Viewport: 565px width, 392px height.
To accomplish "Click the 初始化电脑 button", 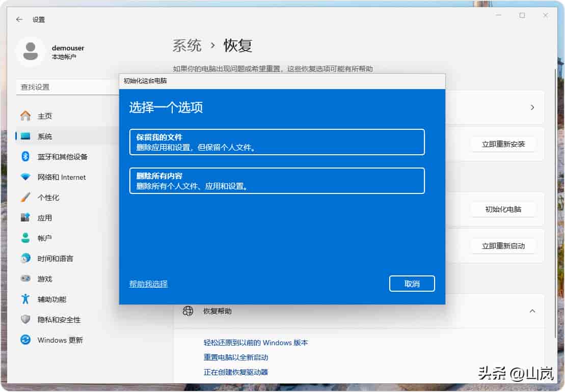I will (x=503, y=209).
